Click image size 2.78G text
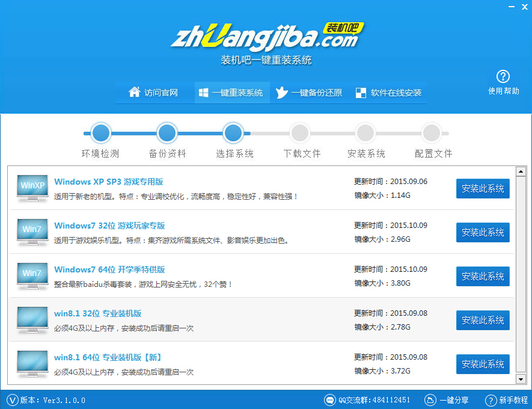The image size is (532, 409). point(400,327)
